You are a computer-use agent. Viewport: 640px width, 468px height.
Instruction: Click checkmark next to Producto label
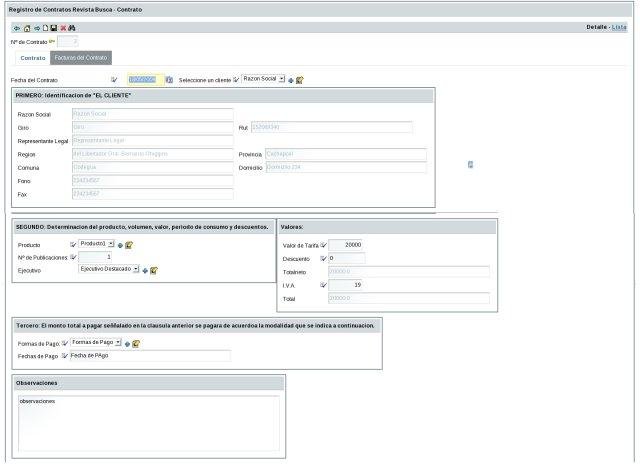tap(73, 244)
